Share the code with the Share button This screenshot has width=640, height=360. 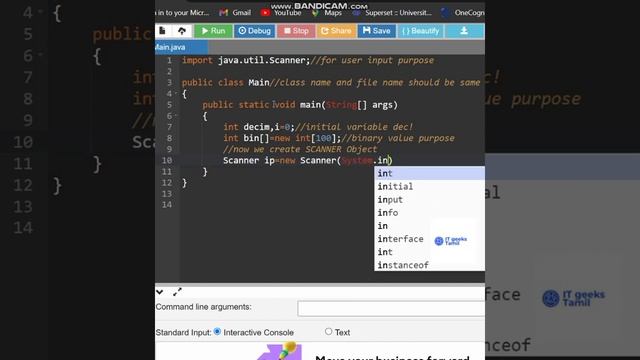coord(336,31)
